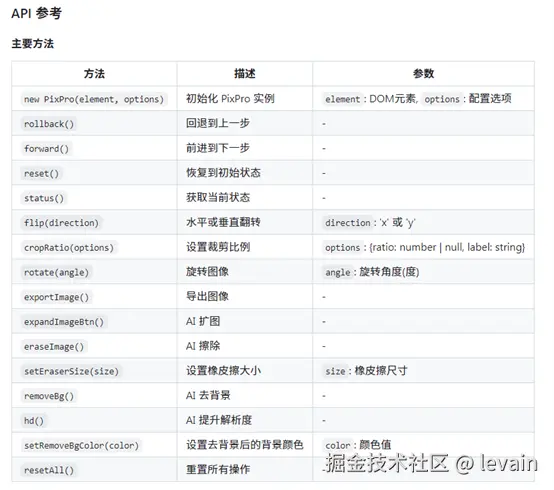Viewport: 554px width, 490px height.
Task: Click description '旋转图像'
Action: pyautogui.click(x=207, y=272)
